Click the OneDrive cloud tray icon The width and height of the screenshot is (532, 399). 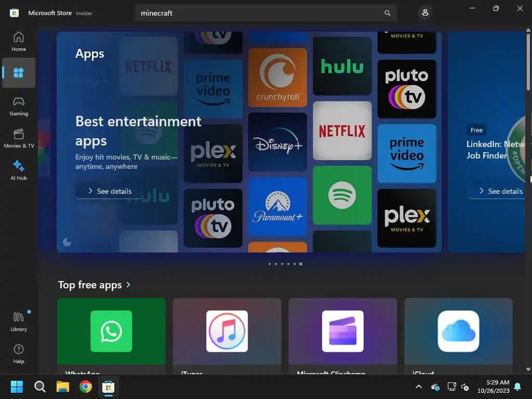point(435,387)
